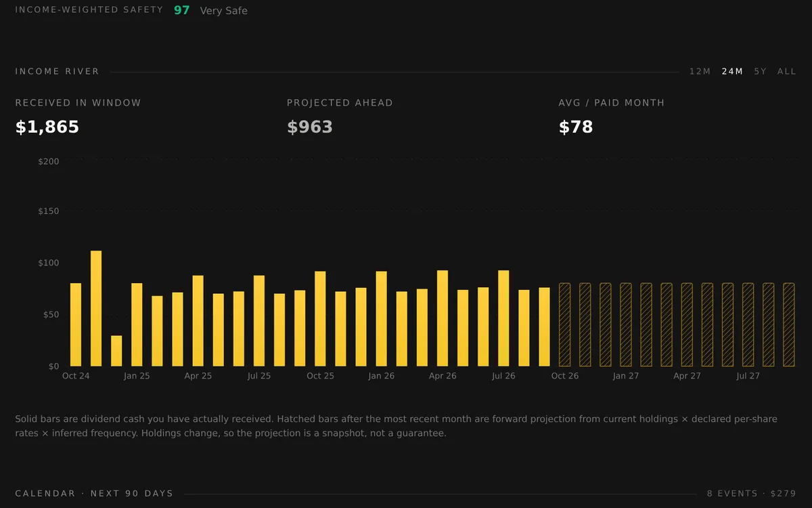Pick the bar above the Apr 25 label

(198, 321)
